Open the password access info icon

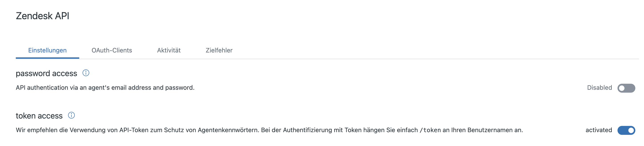(x=86, y=73)
